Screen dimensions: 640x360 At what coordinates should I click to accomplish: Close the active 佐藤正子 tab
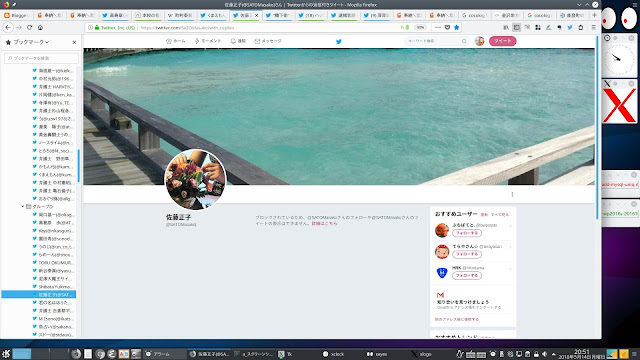pos(256,15)
